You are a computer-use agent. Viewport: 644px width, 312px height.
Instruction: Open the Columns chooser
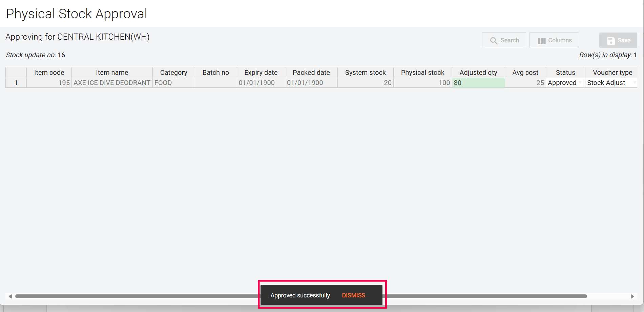point(554,40)
